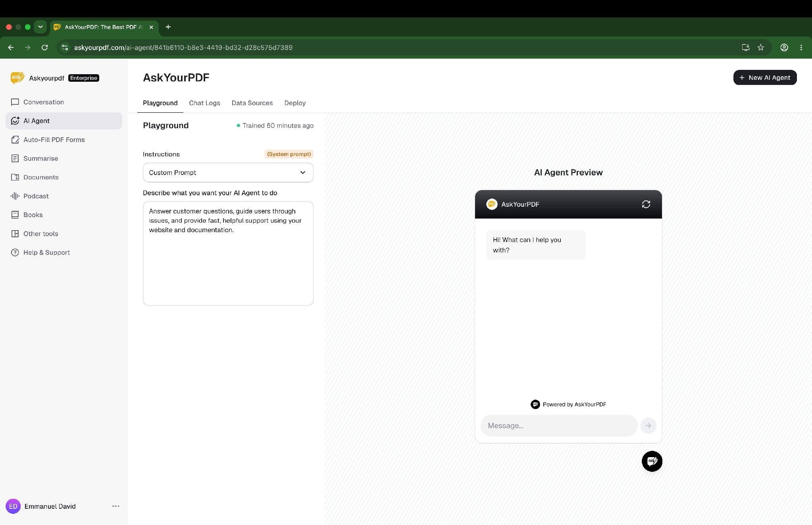
Task: Click the Instructions label
Action: coord(161,154)
